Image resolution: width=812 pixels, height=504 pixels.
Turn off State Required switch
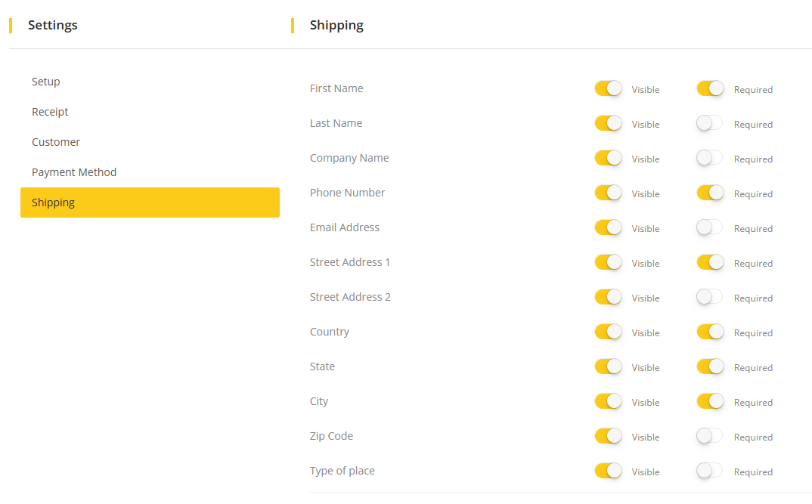[x=710, y=366]
